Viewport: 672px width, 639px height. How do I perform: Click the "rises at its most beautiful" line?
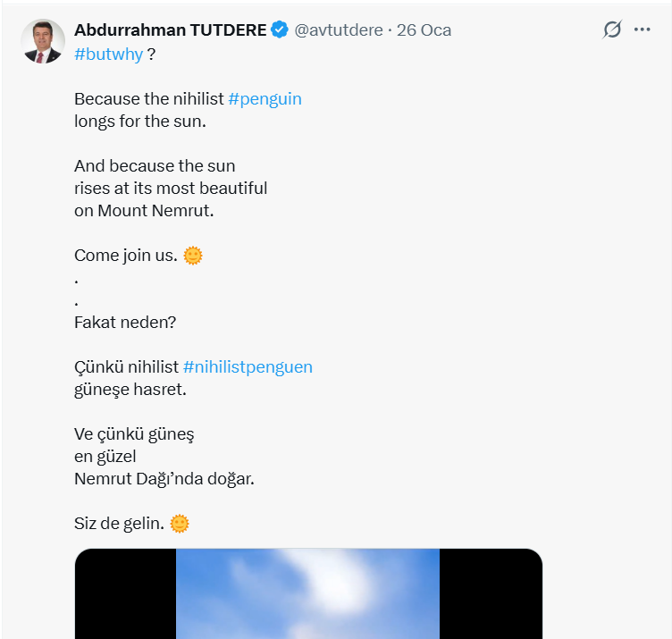coord(171,189)
